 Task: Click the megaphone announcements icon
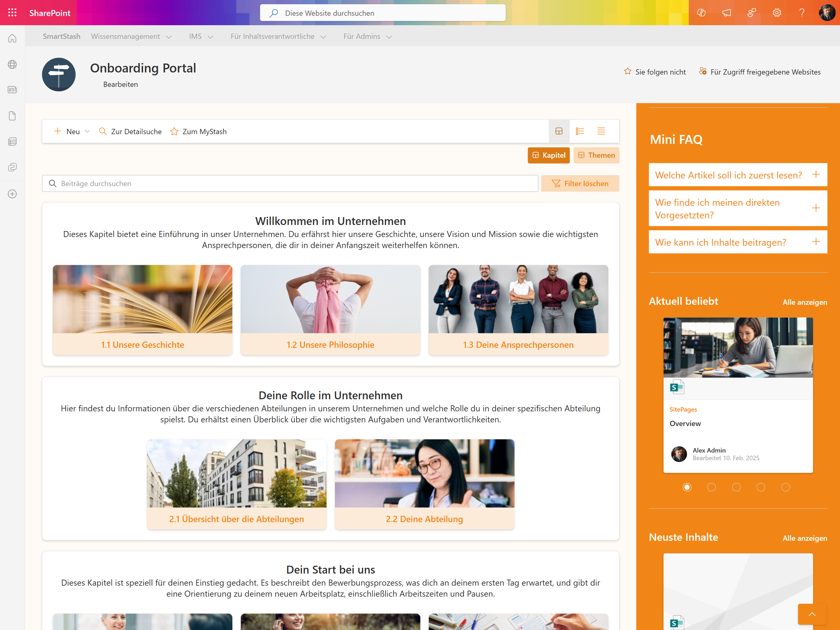pyautogui.click(x=726, y=13)
